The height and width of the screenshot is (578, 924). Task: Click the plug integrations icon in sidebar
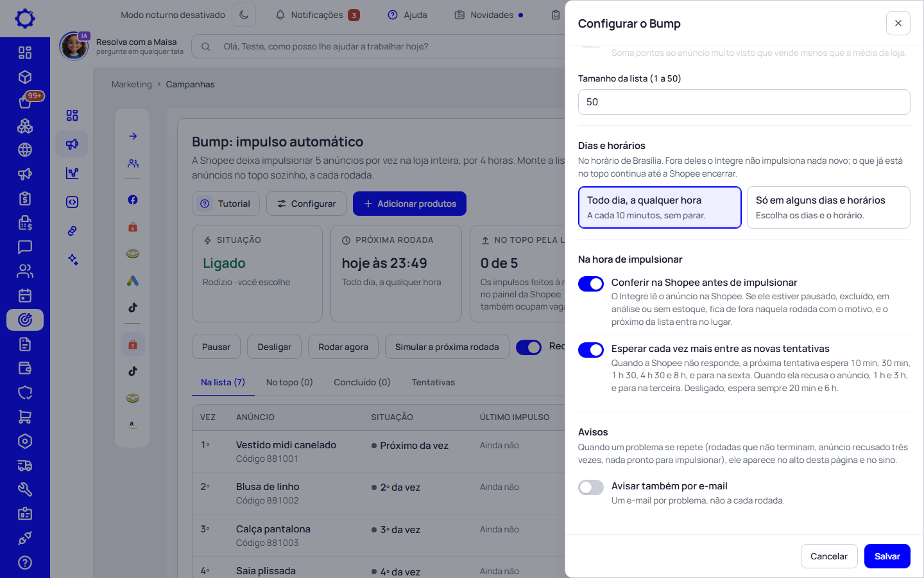click(x=25, y=538)
